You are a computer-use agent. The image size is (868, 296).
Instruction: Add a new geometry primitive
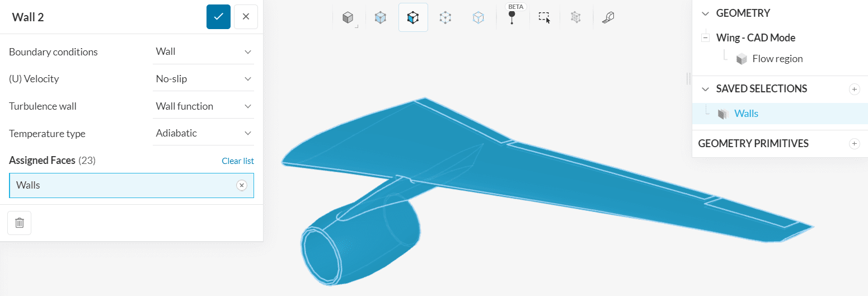pyautogui.click(x=854, y=144)
